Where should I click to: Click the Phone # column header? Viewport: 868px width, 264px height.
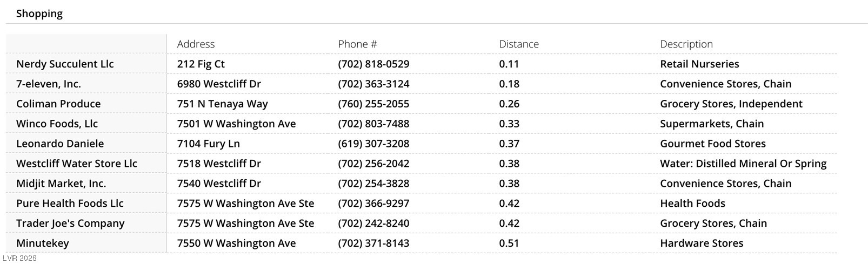[357, 44]
